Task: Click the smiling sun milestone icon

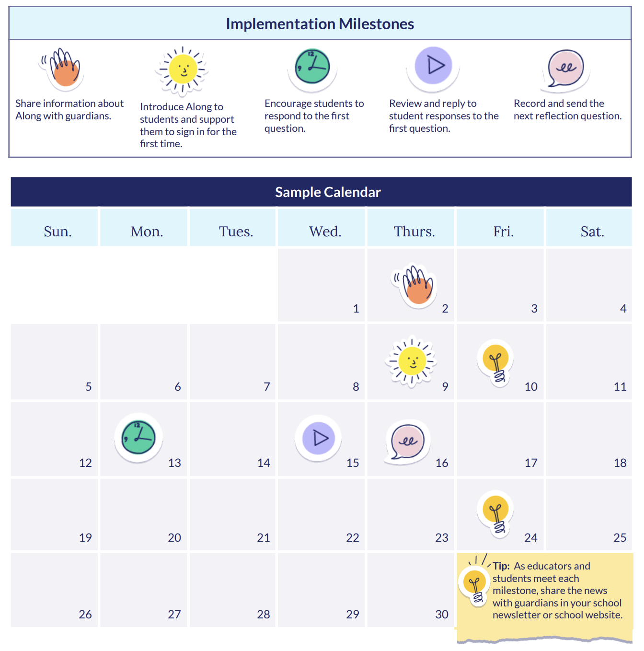Action: tap(183, 70)
